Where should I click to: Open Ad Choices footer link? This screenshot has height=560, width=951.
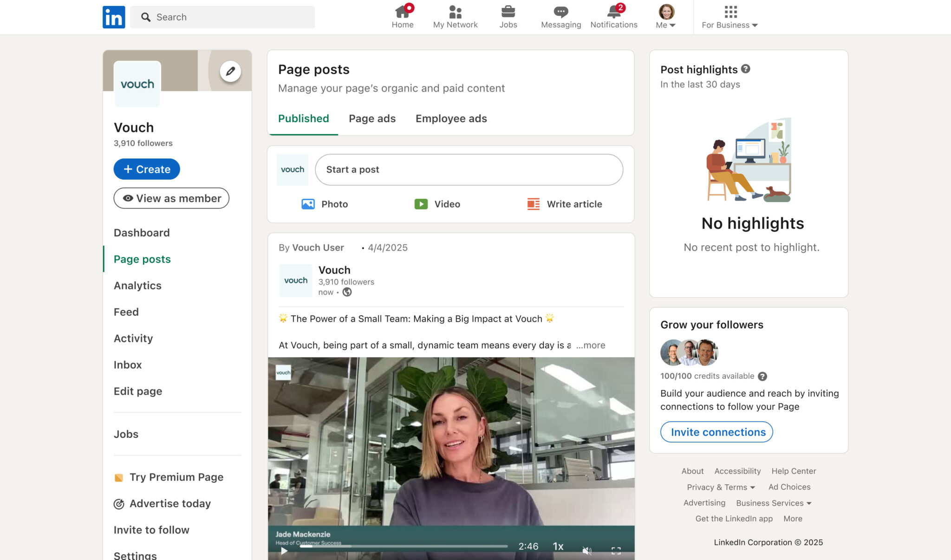[x=789, y=487]
